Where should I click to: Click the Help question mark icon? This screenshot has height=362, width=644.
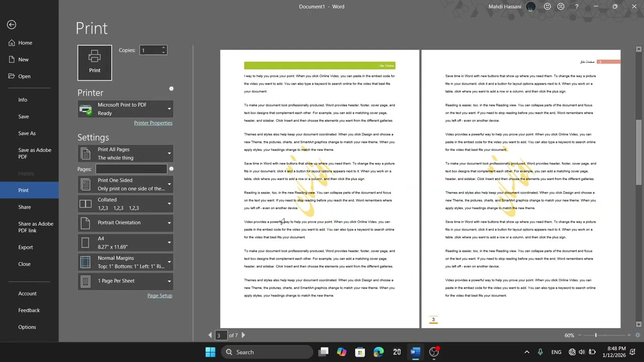coord(577,7)
